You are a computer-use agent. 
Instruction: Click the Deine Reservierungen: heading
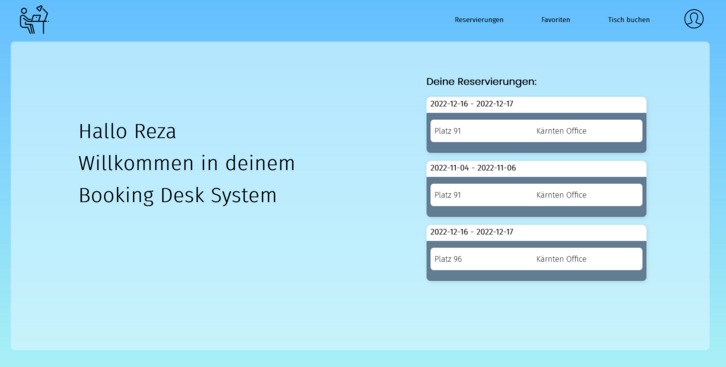coord(481,82)
